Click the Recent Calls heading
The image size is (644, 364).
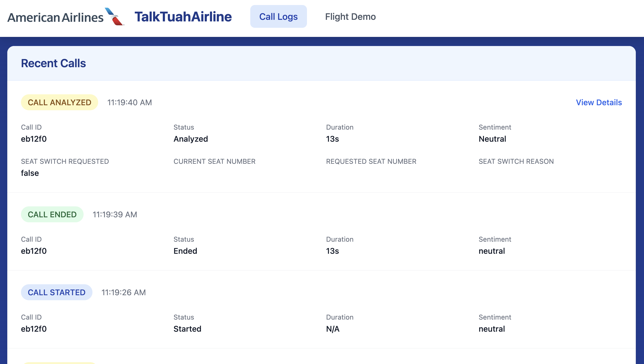(53, 63)
